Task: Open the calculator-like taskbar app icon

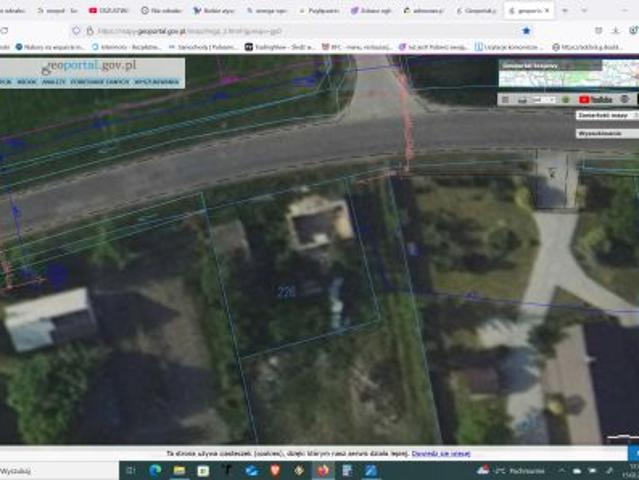Action: point(347,471)
